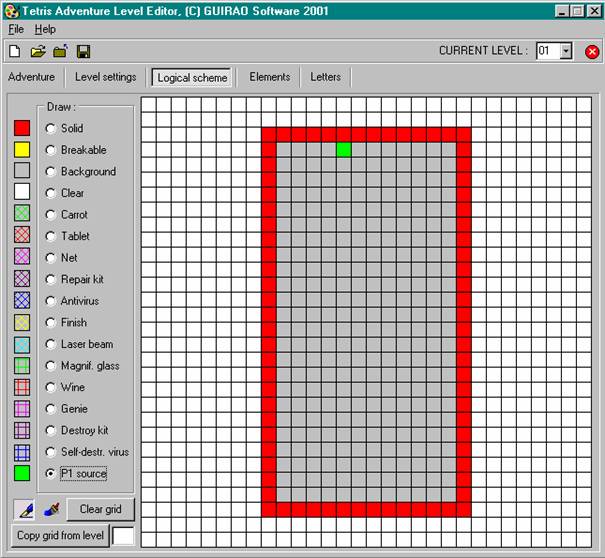
Task: Select the Laser beam radio button
Action: 51,344
